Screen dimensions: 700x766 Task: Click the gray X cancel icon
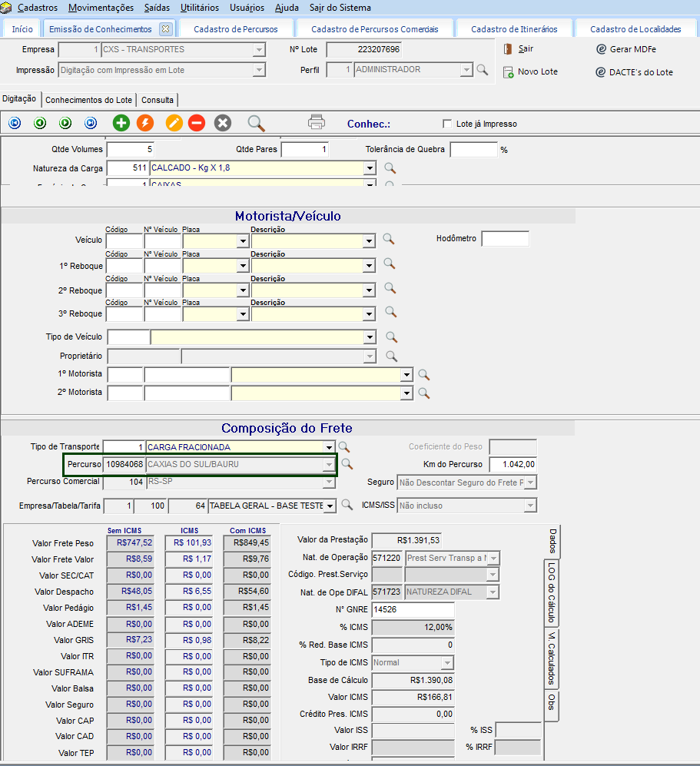point(223,123)
